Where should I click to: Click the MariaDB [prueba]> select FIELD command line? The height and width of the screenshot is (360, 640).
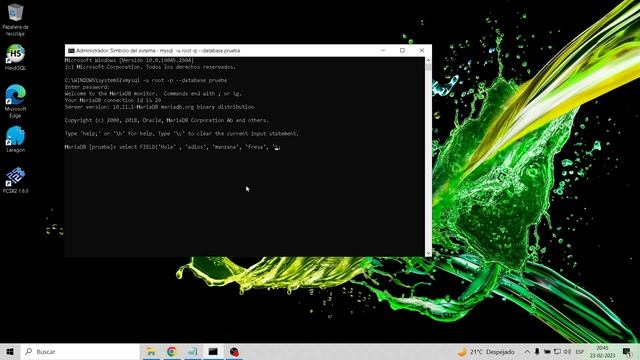[173, 147]
